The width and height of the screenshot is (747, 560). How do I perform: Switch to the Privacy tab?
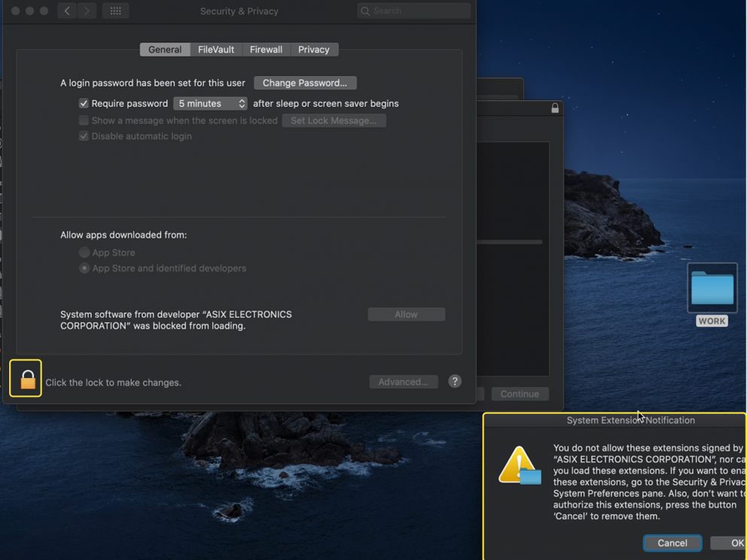(314, 49)
